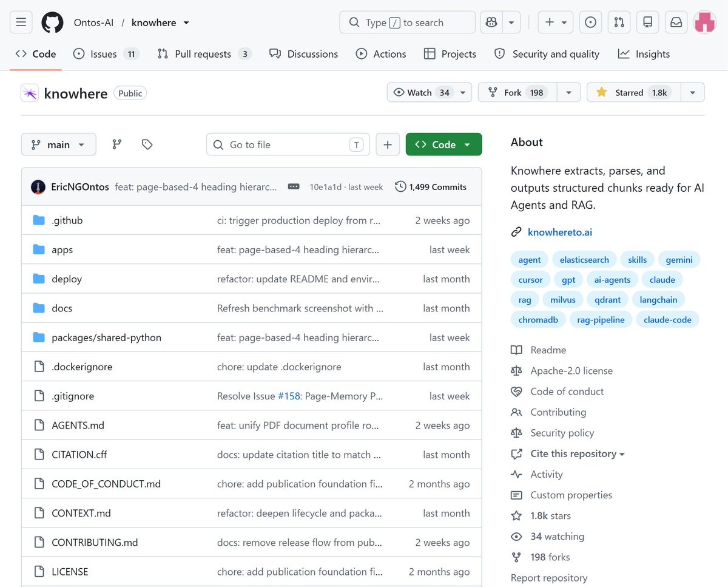728x587 pixels.
Task: Switch to the Code tab
Action: pyautogui.click(x=36, y=54)
